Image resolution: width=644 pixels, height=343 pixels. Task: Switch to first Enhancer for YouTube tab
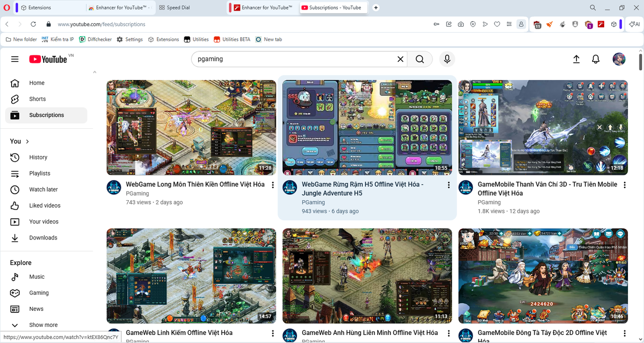(x=119, y=8)
